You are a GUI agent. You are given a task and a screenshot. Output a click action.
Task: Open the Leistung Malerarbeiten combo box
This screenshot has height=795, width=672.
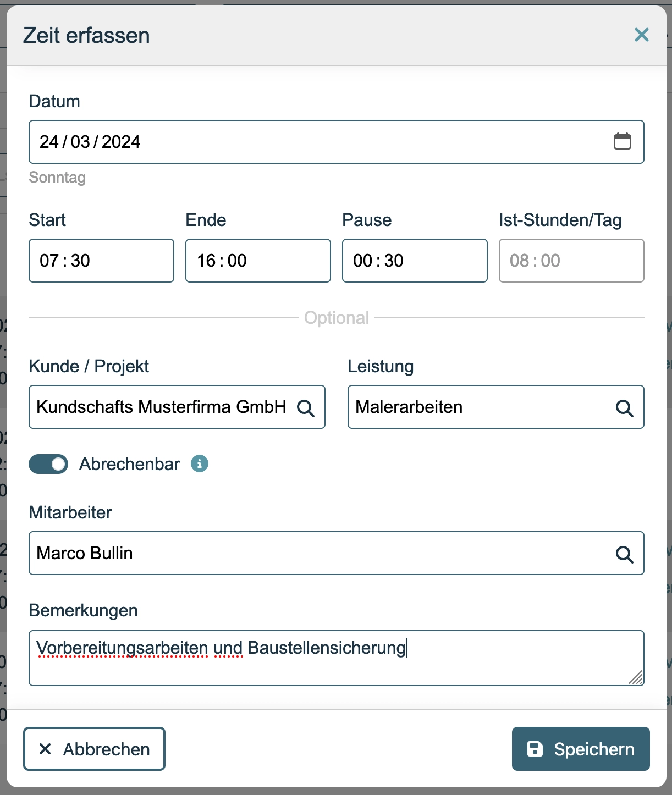pos(495,407)
